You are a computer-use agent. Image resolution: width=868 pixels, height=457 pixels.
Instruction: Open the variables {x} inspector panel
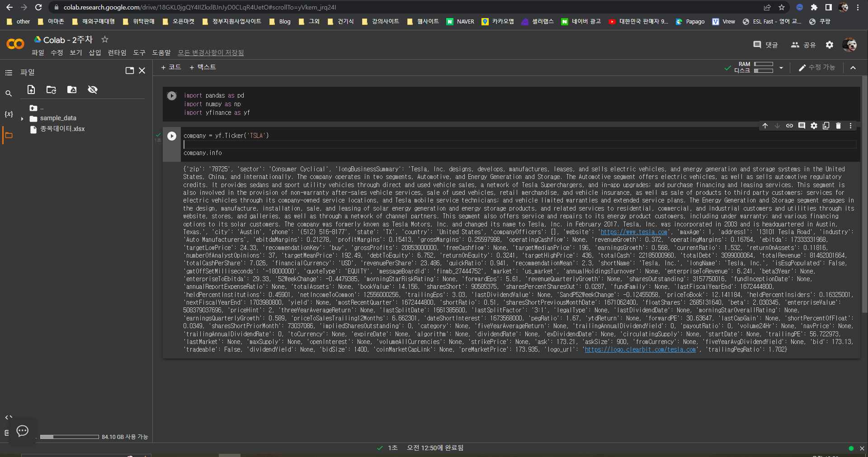[x=9, y=114]
